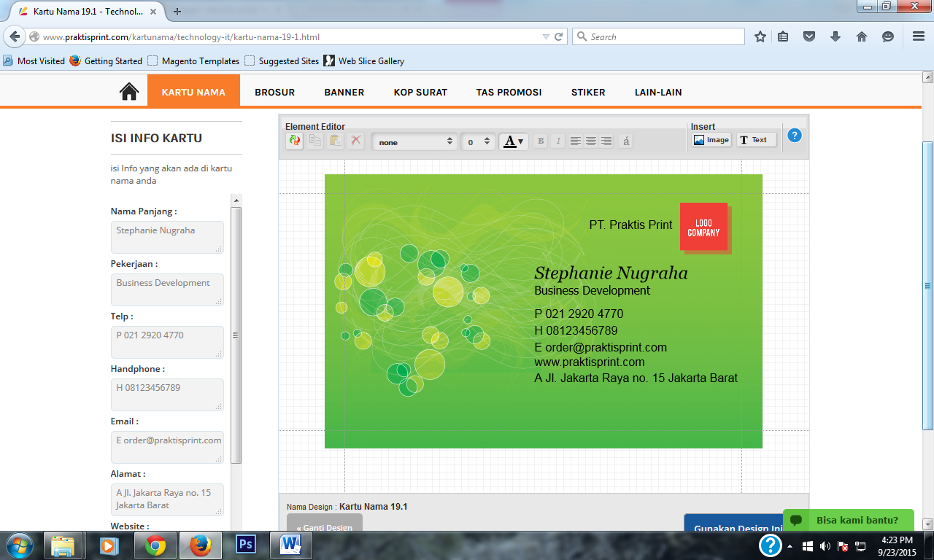Click the browser back arrow button
This screenshot has height=560, width=934.
15,36
